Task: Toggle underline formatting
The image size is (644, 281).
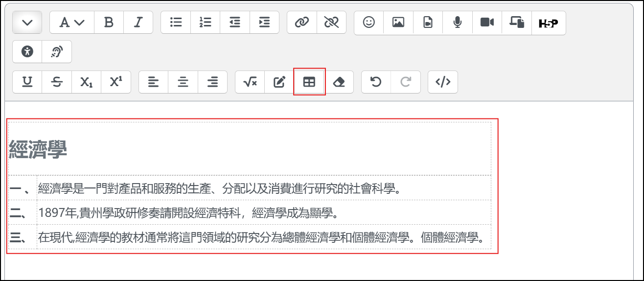Action: (27, 82)
